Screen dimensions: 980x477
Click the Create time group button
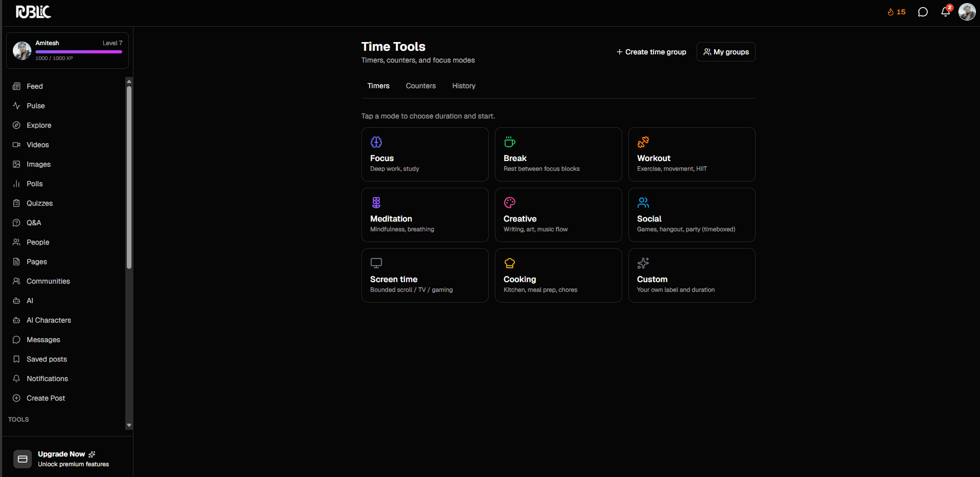651,52
